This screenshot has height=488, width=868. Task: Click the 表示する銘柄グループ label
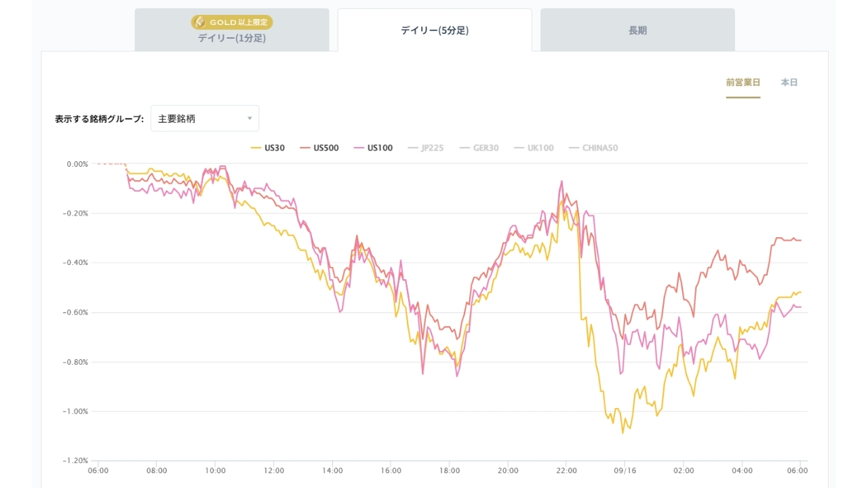(100, 119)
